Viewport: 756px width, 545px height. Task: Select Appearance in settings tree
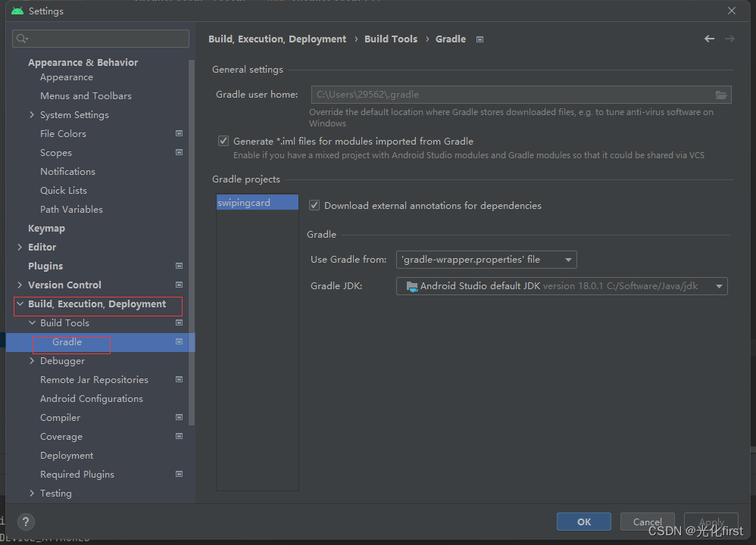(x=67, y=77)
